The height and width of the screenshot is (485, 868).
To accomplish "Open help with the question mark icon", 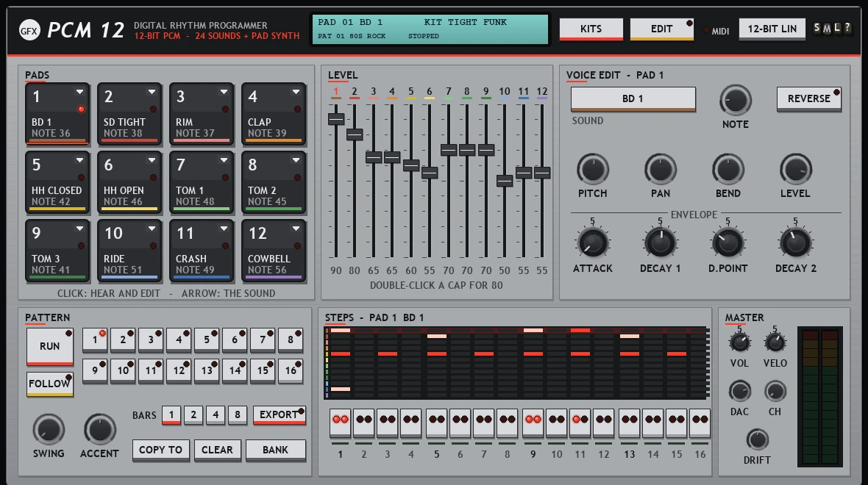I will pyautogui.click(x=847, y=28).
